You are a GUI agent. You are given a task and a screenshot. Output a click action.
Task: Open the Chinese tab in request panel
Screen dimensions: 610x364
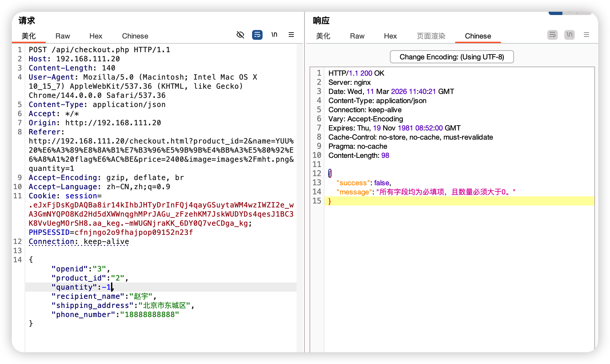[135, 36]
